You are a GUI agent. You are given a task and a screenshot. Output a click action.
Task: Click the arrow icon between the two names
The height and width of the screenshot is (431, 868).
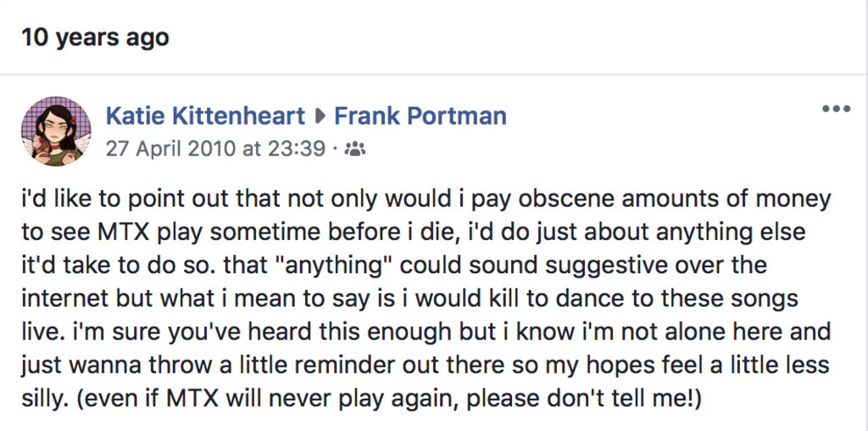(320, 116)
